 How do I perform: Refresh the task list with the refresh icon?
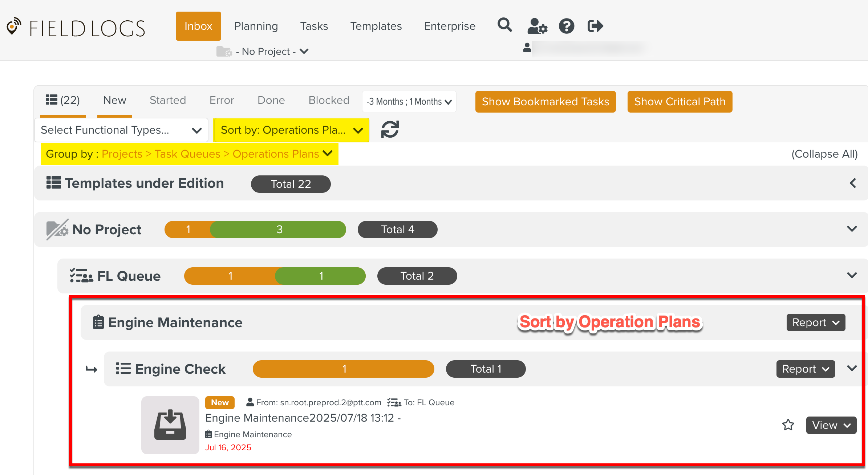tap(390, 129)
